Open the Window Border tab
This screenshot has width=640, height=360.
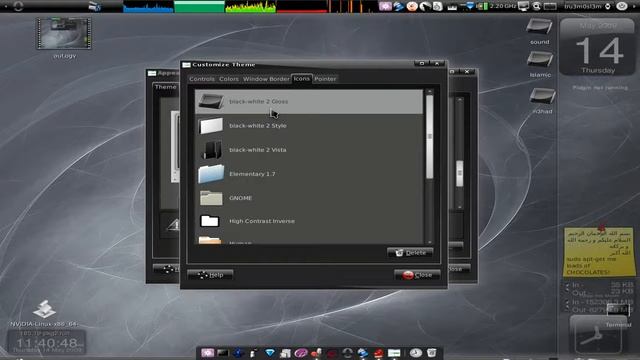[x=266, y=79]
